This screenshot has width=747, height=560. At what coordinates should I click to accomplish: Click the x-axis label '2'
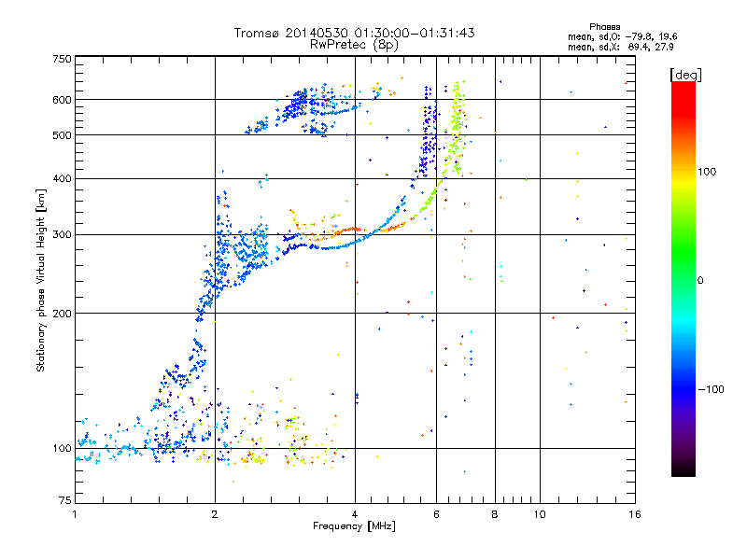pyautogui.click(x=215, y=514)
